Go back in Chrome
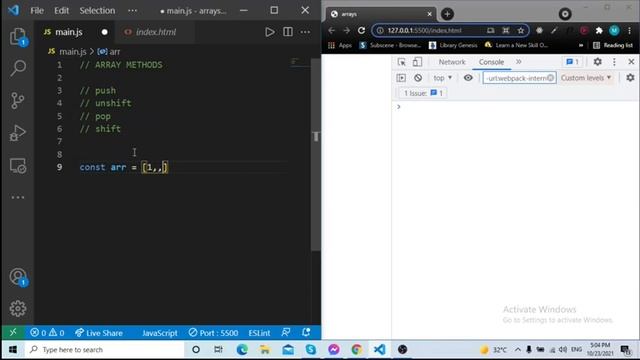 click(331, 31)
